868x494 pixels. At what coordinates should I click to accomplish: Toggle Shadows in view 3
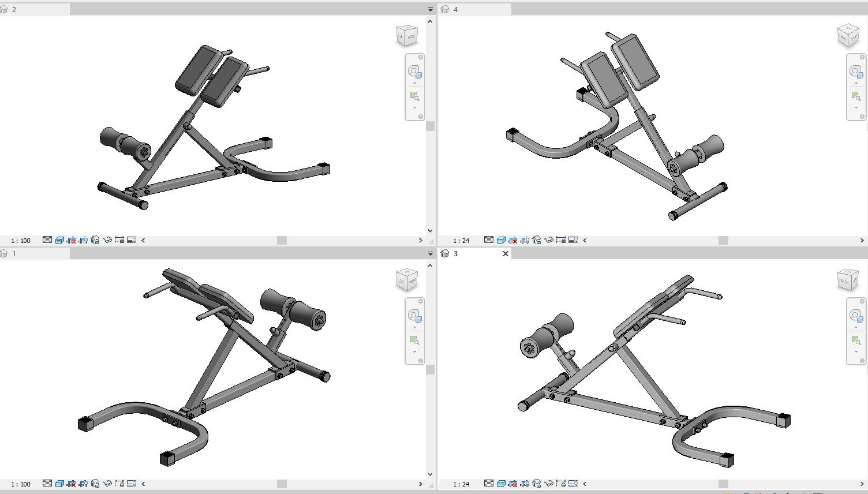525,484
